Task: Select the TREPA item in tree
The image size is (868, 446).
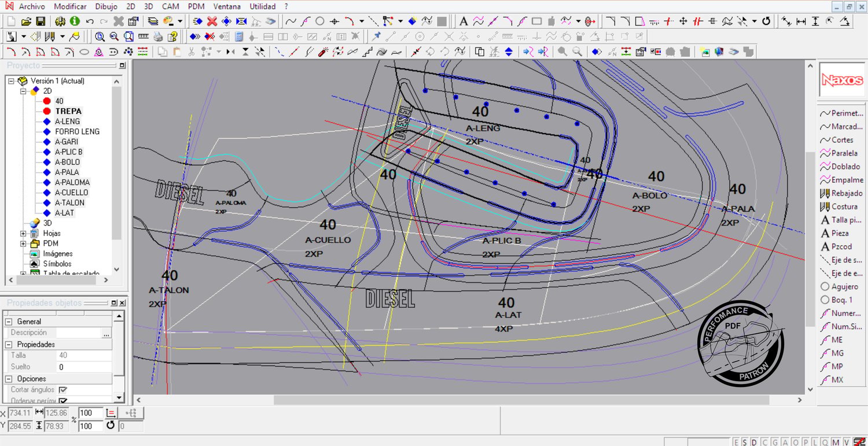Action: 68,111
